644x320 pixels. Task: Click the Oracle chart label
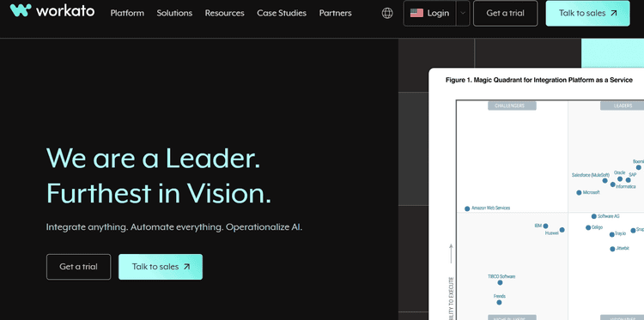(x=620, y=172)
